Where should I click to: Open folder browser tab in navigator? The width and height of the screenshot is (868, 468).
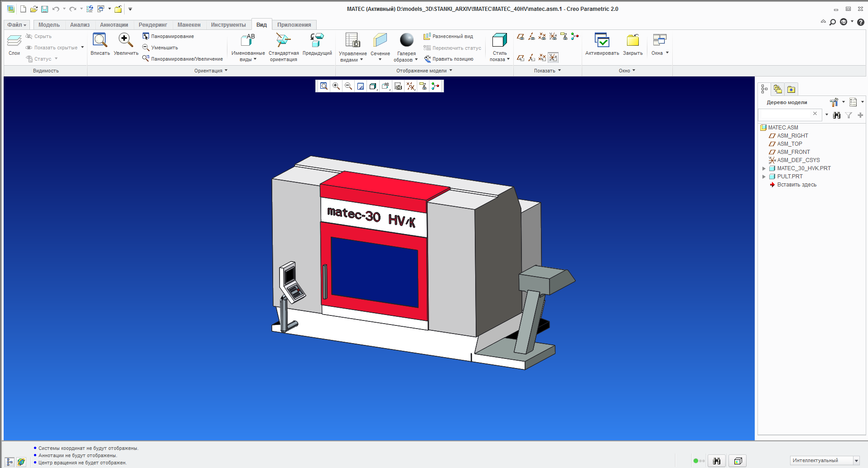click(x=778, y=89)
